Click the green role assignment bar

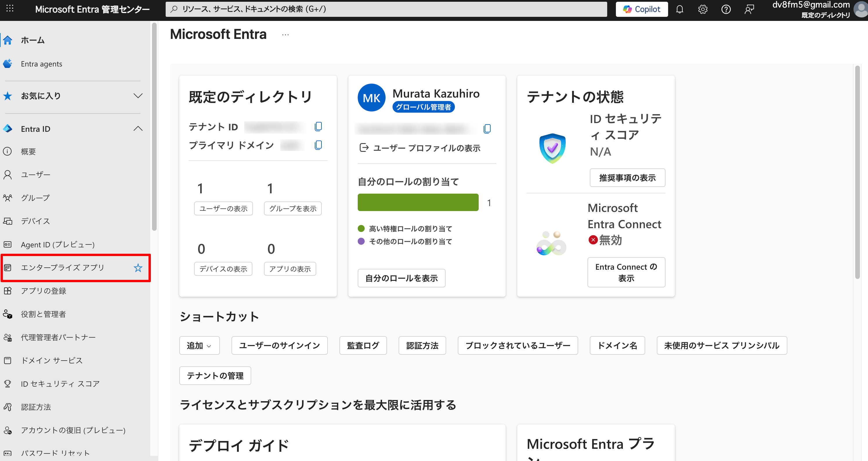point(417,202)
